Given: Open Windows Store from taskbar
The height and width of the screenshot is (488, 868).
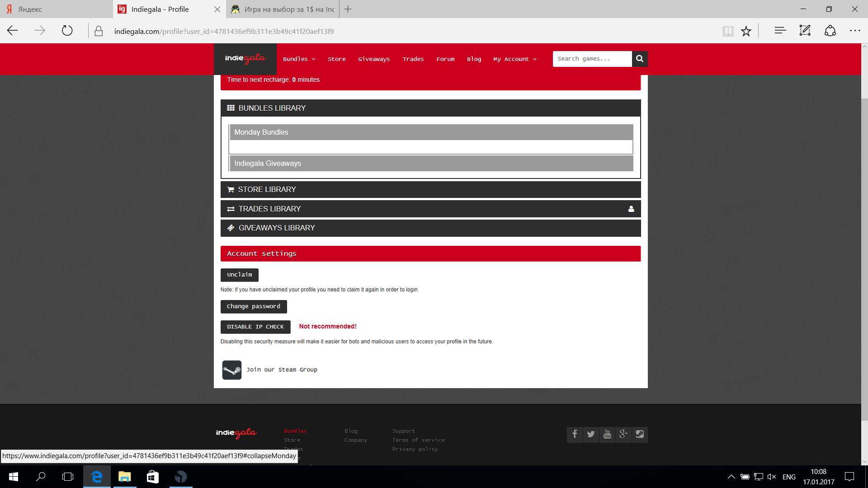Looking at the screenshot, I should [153, 477].
